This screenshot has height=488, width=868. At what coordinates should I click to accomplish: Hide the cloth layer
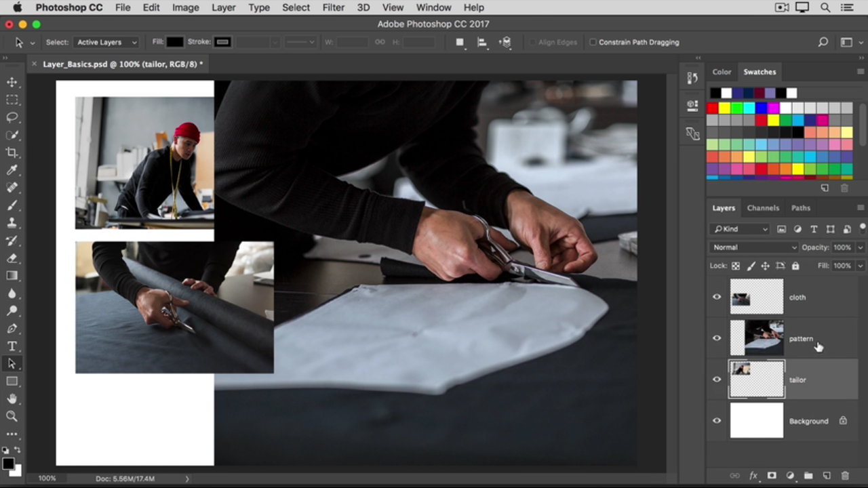(x=717, y=297)
